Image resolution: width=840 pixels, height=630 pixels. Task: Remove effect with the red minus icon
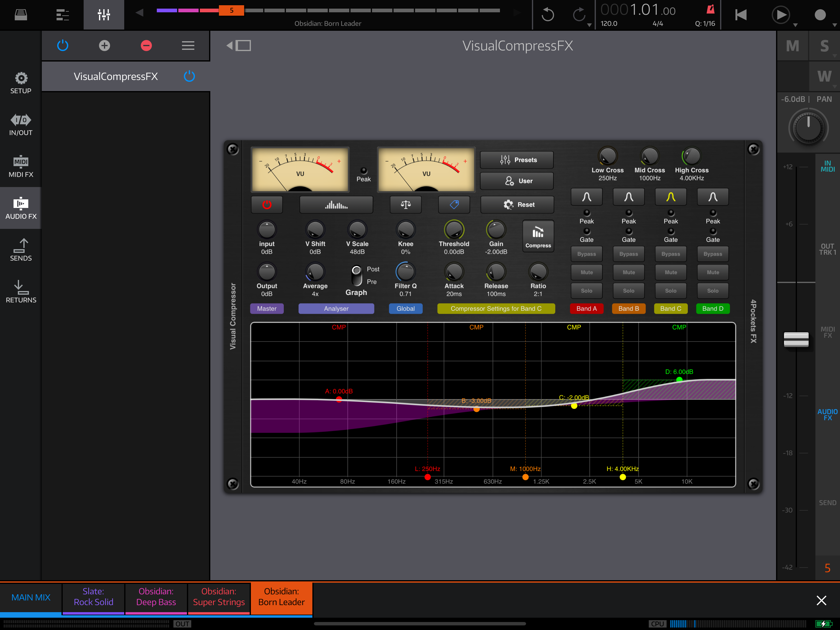click(146, 46)
